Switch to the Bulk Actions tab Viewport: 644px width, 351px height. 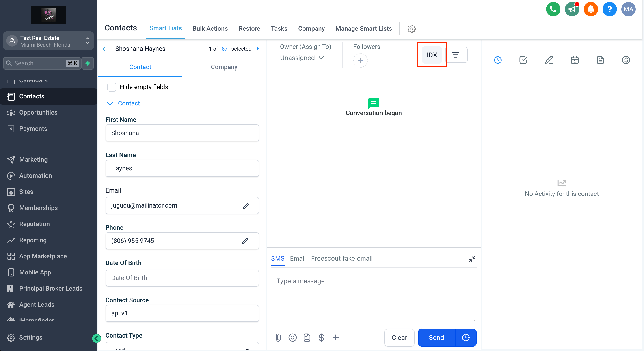click(x=210, y=28)
